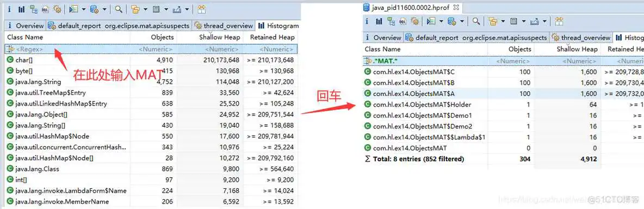Select Histogram tab in left window
The image size is (644, 209).
pyautogui.click(x=278, y=26)
